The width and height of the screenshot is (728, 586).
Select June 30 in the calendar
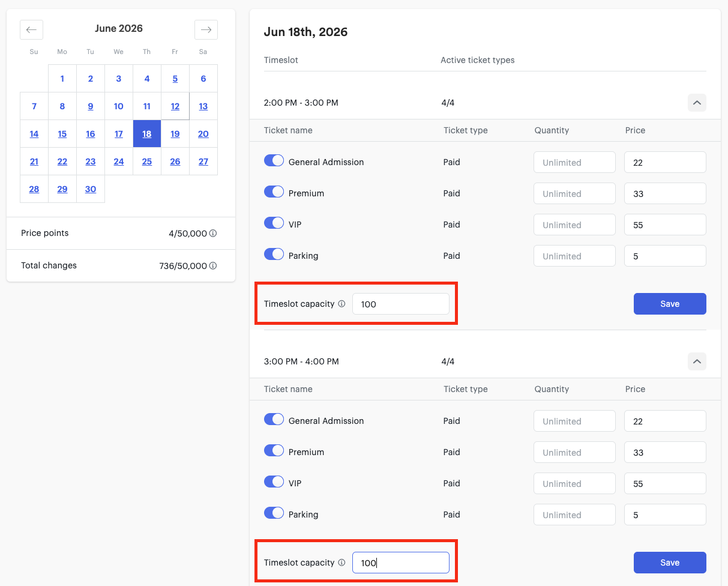point(91,189)
